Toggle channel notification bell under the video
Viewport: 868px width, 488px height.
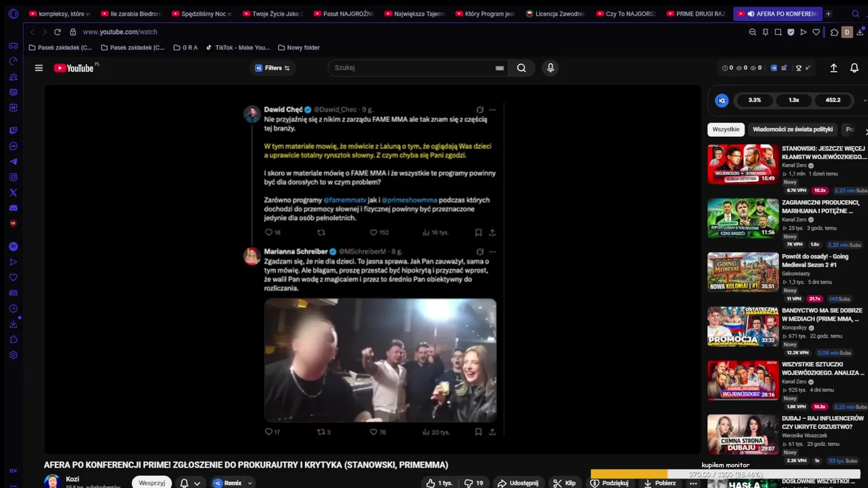pyautogui.click(x=189, y=483)
